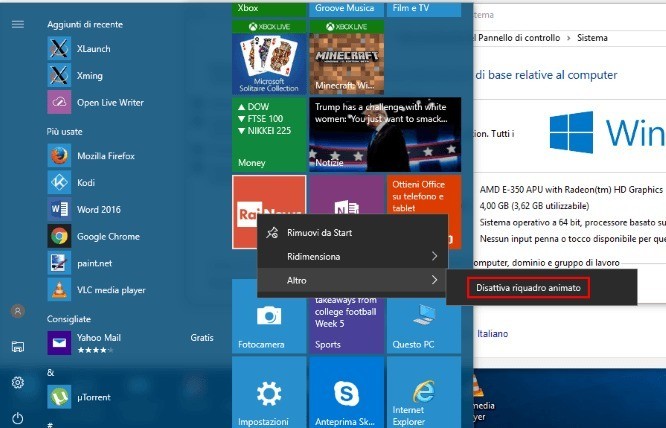Launch Google Chrome icon

[x=59, y=236]
